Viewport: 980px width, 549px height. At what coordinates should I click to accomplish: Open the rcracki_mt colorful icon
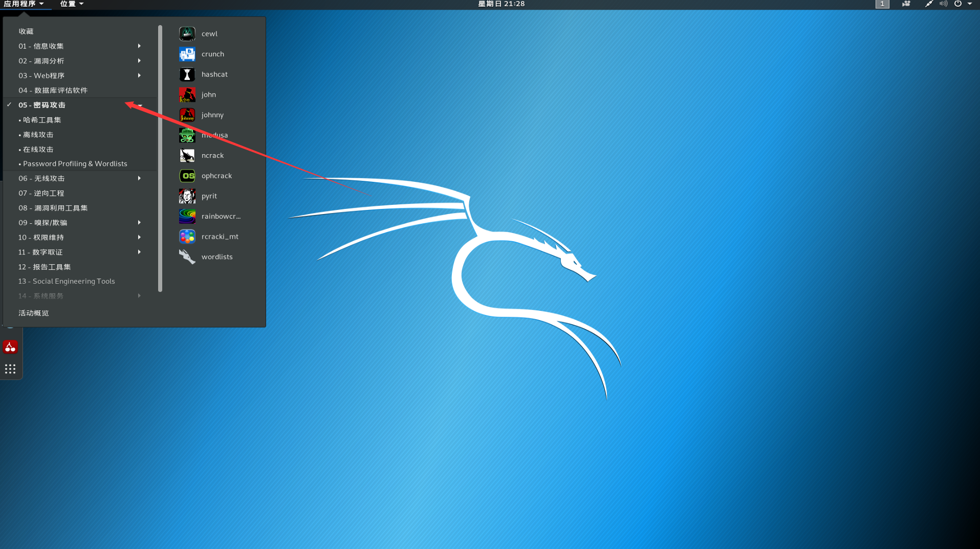point(187,237)
